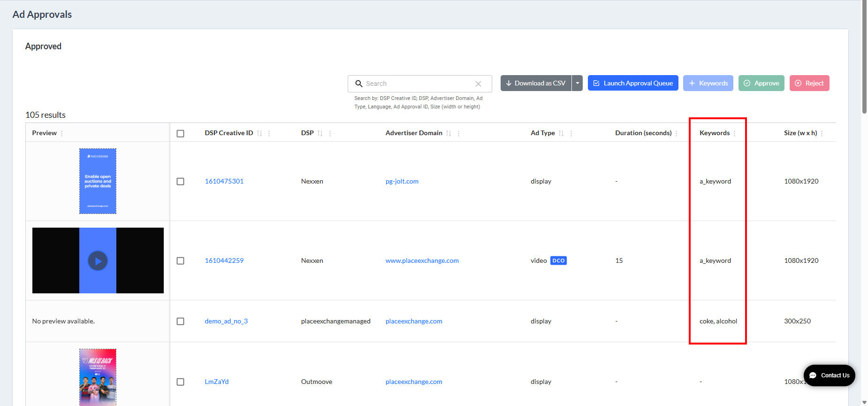Screen dimensions: 868x406
Task: Select checkbox for demo_ad_no_3 row
Action: pyautogui.click(x=180, y=321)
